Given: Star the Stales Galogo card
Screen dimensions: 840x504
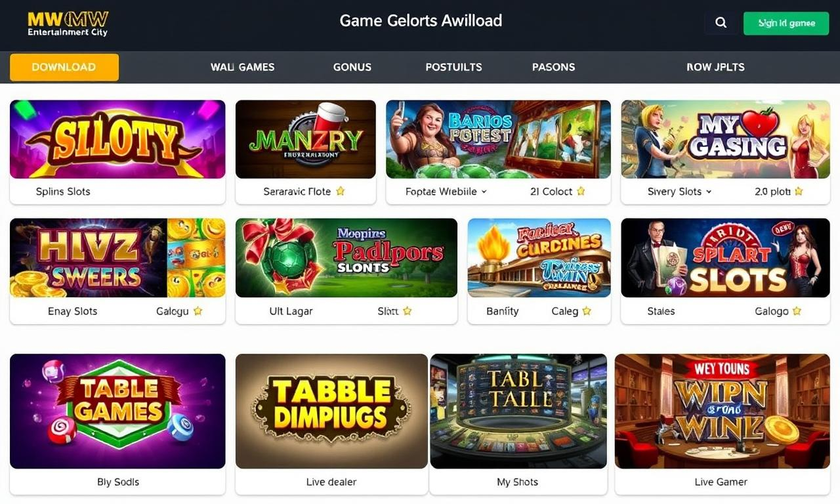Looking at the screenshot, I should [797, 311].
